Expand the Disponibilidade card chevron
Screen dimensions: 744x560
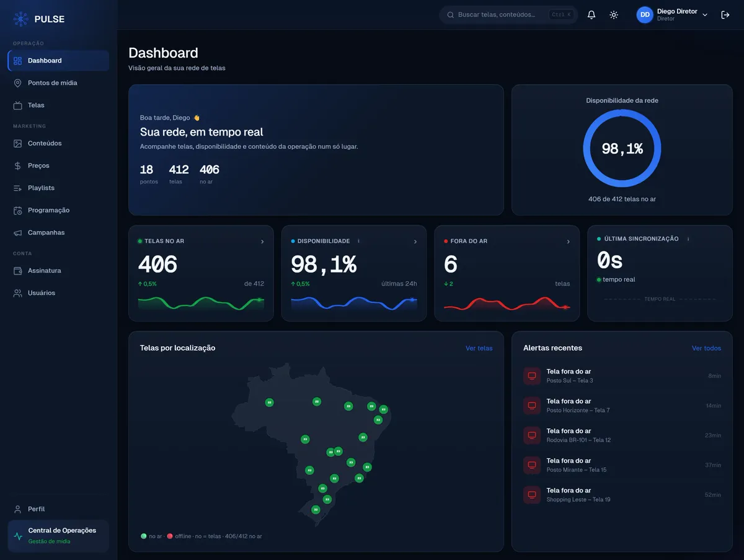click(x=415, y=242)
